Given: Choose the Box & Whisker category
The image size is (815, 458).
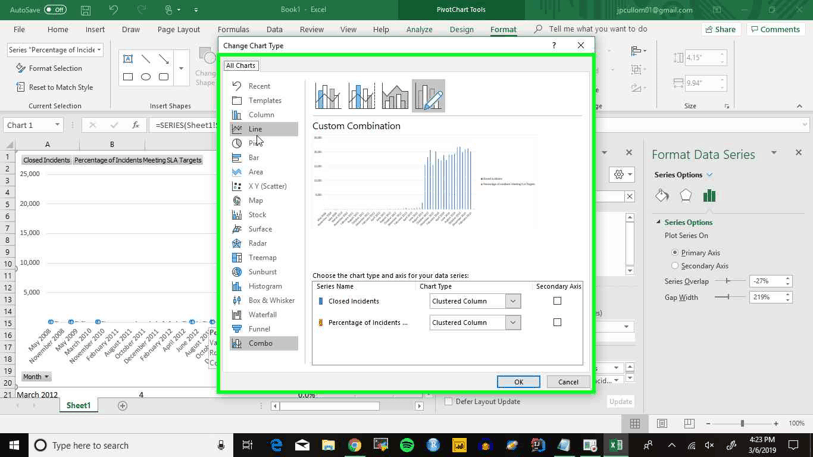Looking at the screenshot, I should (x=264, y=300).
